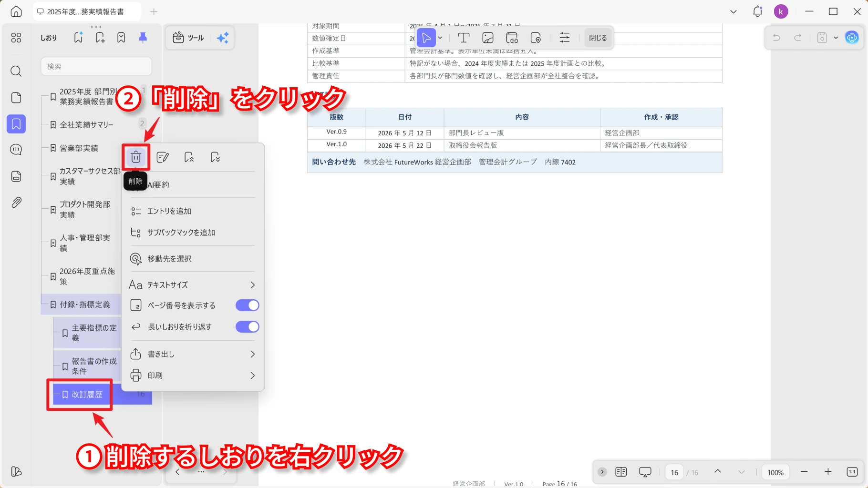This screenshot has height=488, width=868.
Task: Open the home icon
Action: coord(16,11)
